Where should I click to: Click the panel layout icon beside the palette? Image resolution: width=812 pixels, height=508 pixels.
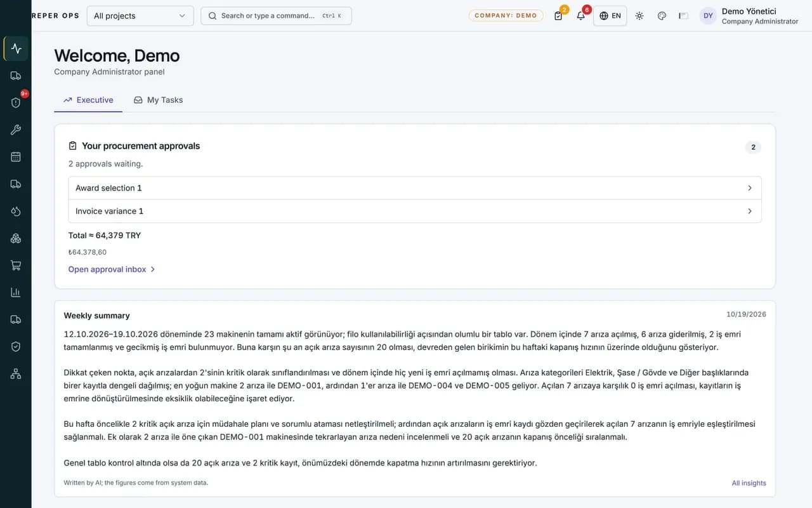pos(683,16)
